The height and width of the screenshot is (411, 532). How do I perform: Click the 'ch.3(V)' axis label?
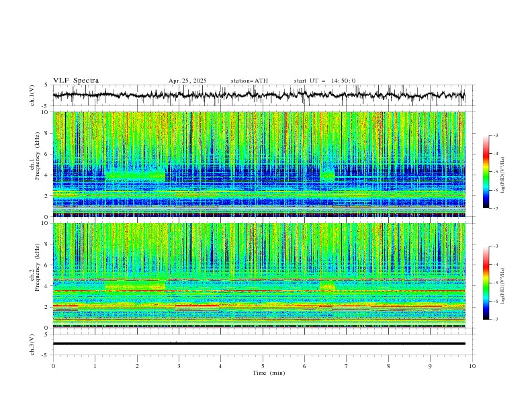[32, 345]
